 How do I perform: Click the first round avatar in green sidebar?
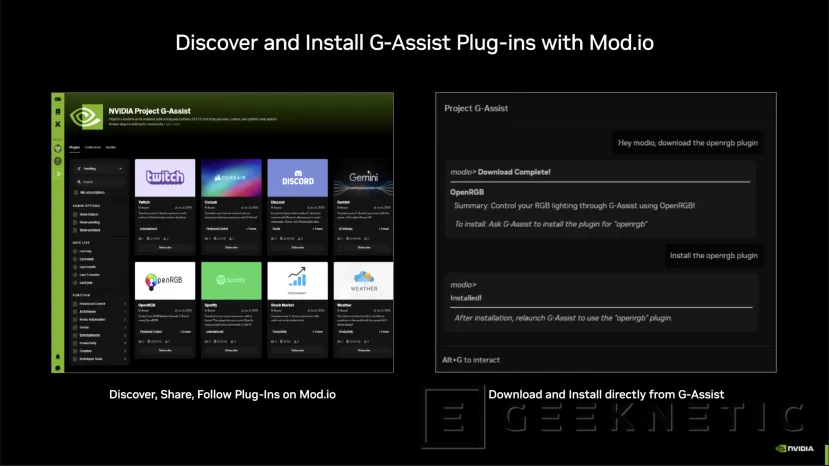point(58,149)
